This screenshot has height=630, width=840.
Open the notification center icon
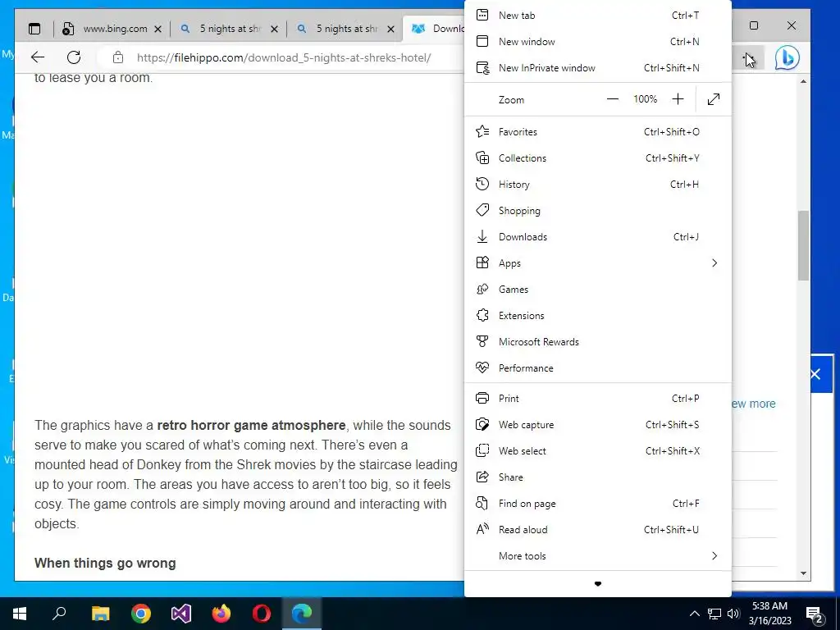click(815, 614)
